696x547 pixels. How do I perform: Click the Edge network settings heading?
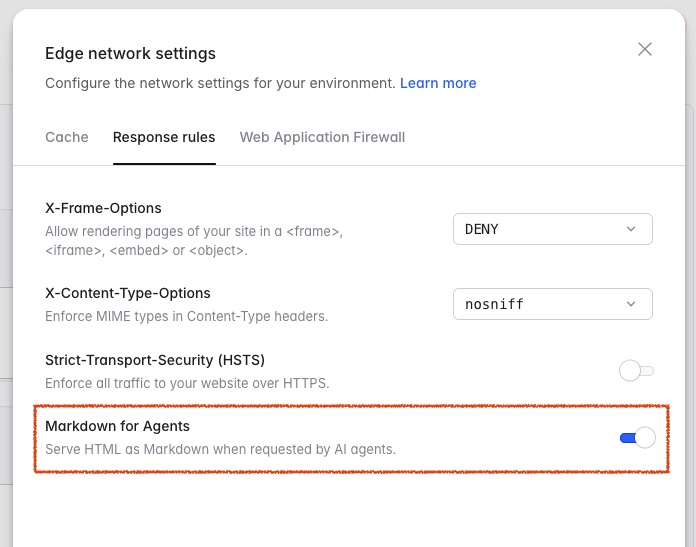point(130,53)
